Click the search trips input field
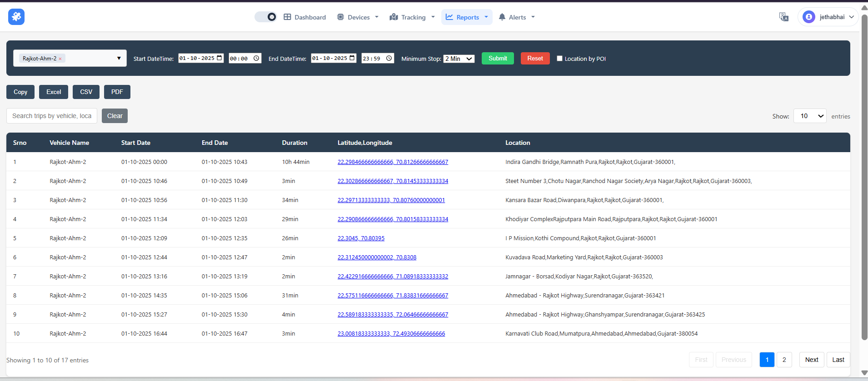Viewport: 868px width, 381px height. [52, 116]
